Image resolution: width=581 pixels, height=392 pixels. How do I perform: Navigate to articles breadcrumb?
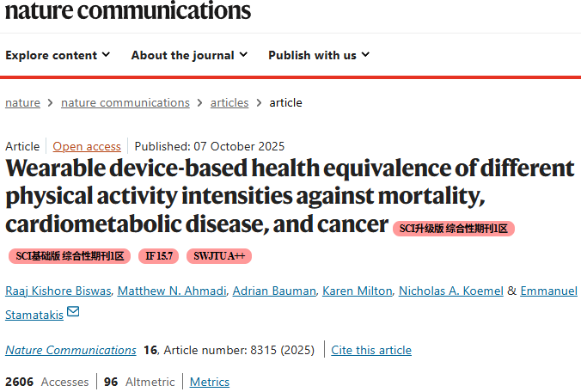[229, 102]
